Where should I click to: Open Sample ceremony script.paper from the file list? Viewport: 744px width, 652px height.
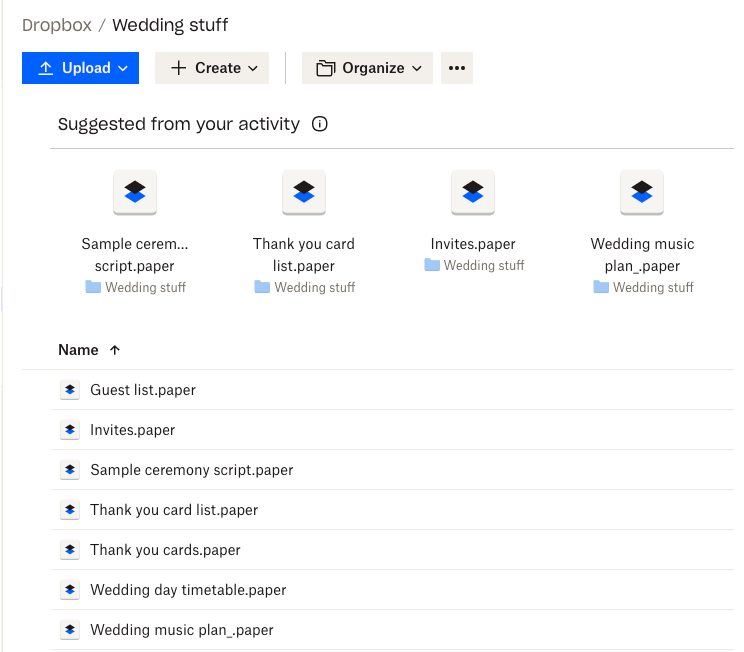click(191, 470)
